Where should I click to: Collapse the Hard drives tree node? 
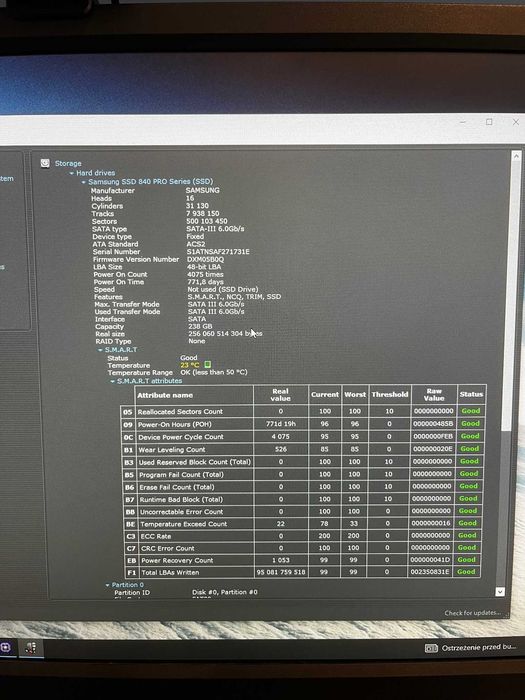click(x=71, y=173)
